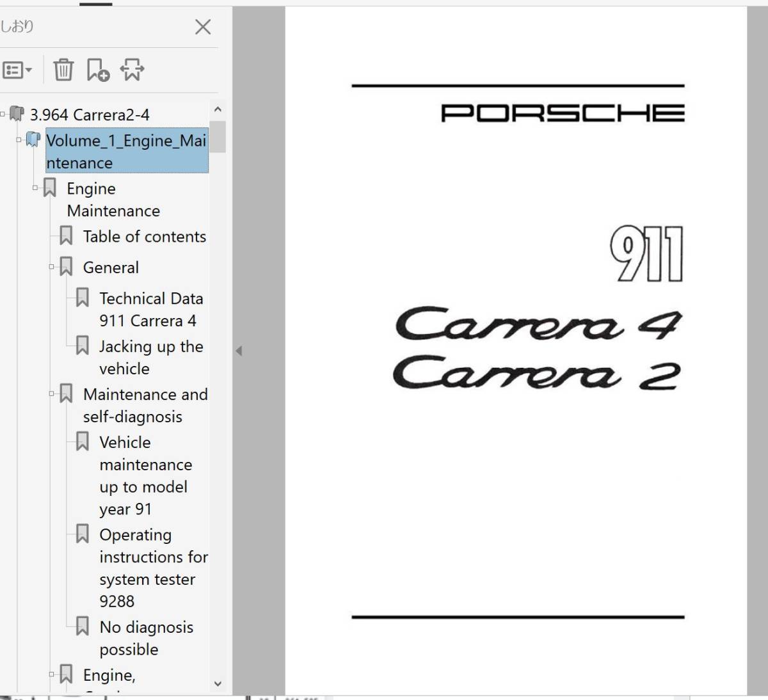The image size is (768, 700).
Task: Click the bookmark icon beside General
Action: 66,267
